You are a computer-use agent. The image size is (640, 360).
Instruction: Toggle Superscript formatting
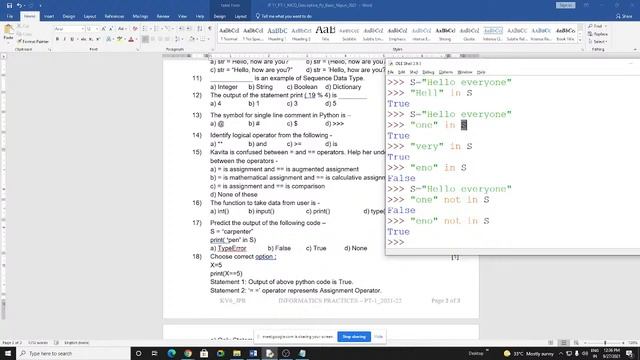click(x=98, y=39)
